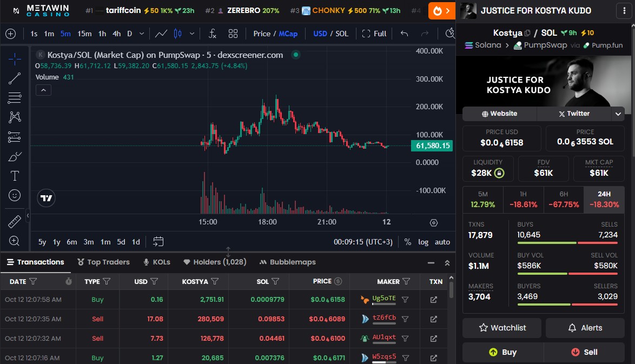Open the Transactions tab

point(36,262)
